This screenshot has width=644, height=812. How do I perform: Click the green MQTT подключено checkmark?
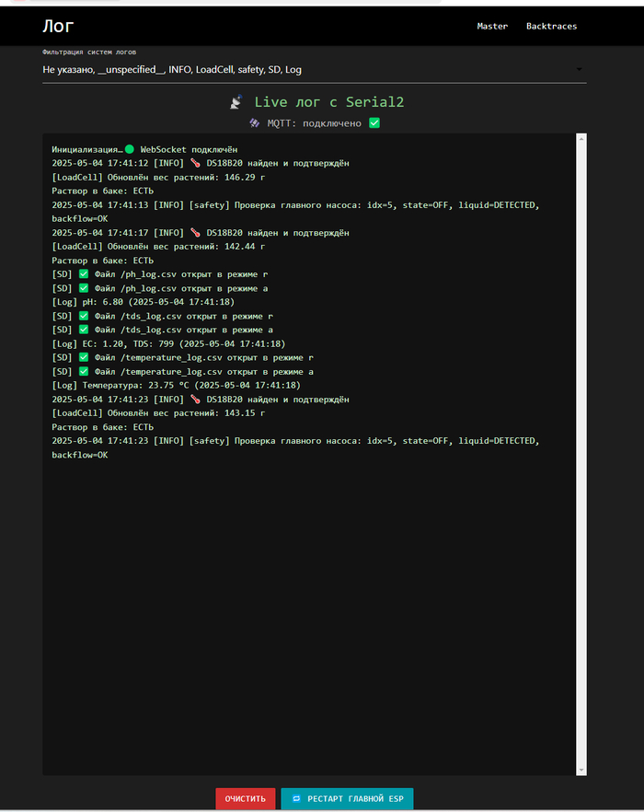pos(374,122)
